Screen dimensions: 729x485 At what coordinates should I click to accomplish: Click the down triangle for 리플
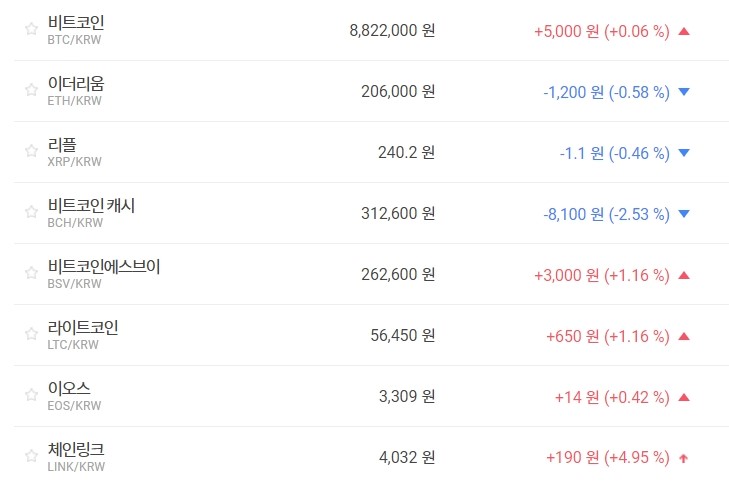pyautogui.click(x=684, y=153)
